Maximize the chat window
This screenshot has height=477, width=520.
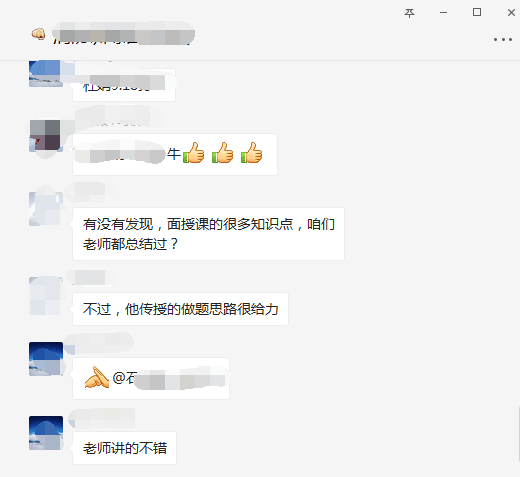tap(477, 12)
